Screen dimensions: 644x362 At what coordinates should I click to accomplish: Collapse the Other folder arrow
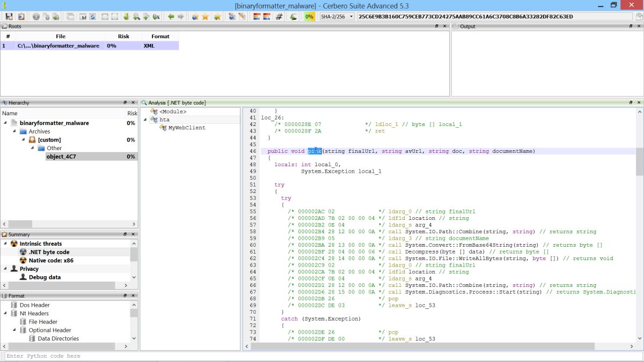pyautogui.click(x=33, y=148)
